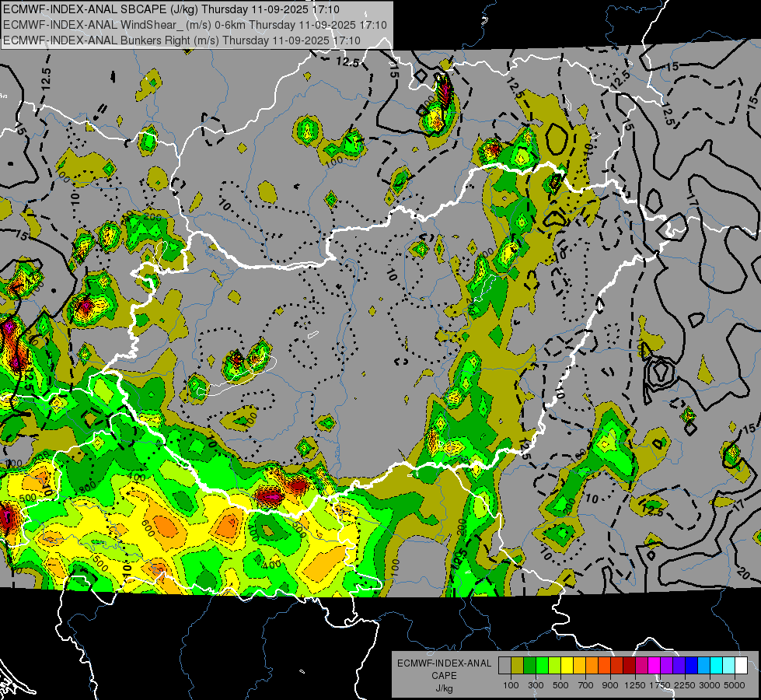The width and height of the screenshot is (761, 700).
Task: Pick the cyan legend swatch
Action: (x=717, y=665)
